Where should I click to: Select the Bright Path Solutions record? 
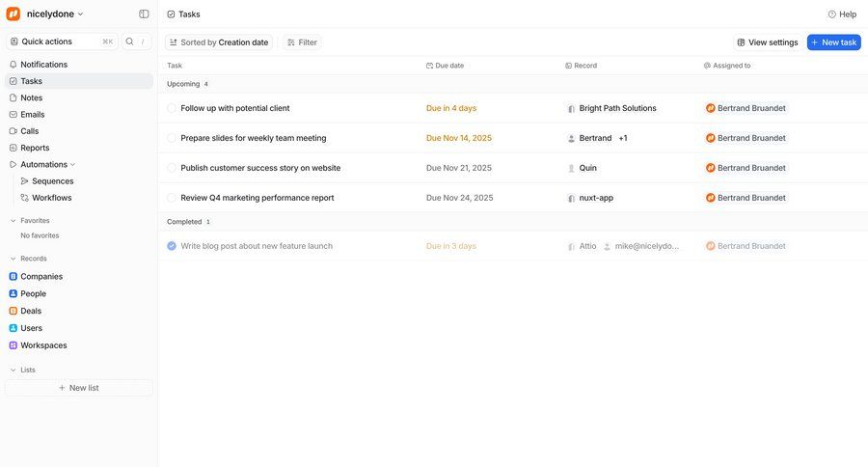click(x=617, y=108)
